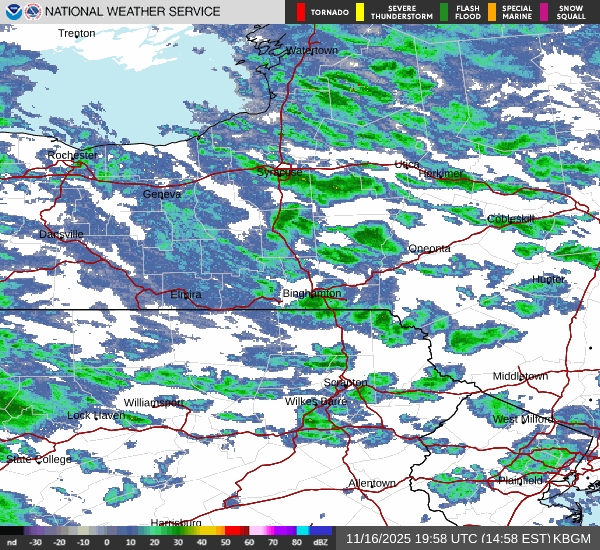Select the Binghamton city label

[x=312, y=294]
